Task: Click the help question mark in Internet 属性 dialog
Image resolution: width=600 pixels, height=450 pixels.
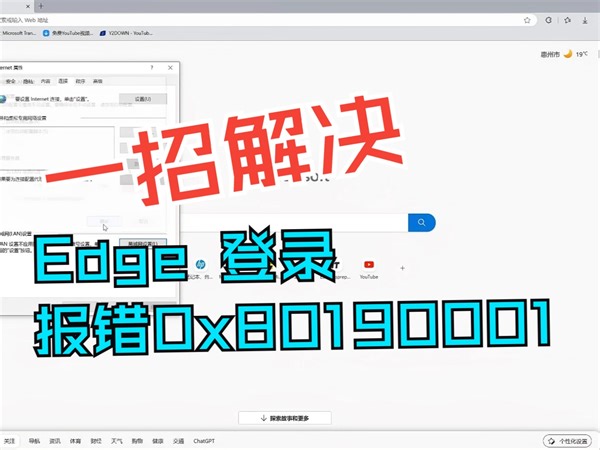Action: coord(152,68)
